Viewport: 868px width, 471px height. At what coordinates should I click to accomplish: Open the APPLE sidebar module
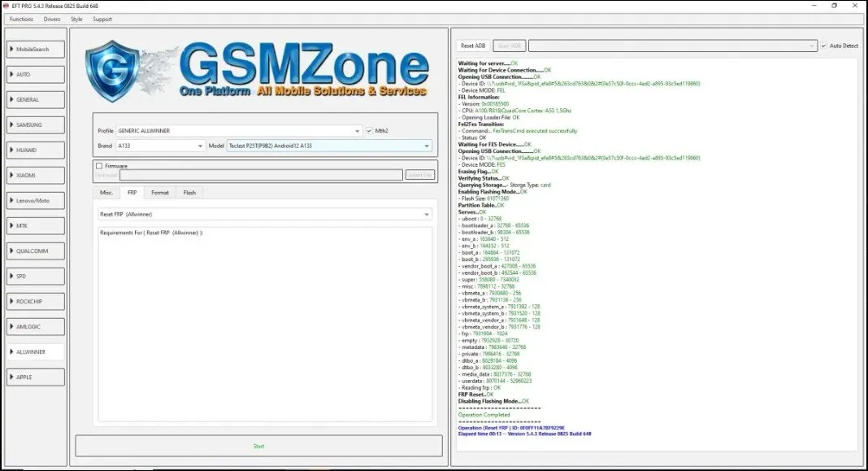click(x=35, y=377)
